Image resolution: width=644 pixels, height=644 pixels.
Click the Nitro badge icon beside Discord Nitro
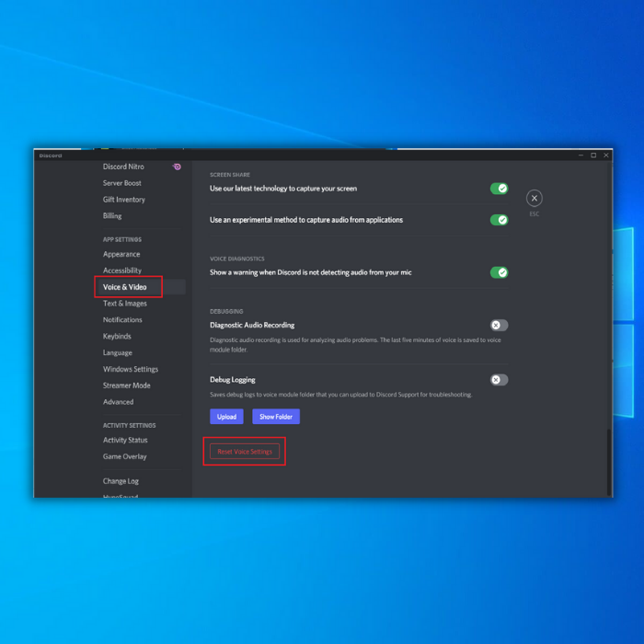[177, 167]
